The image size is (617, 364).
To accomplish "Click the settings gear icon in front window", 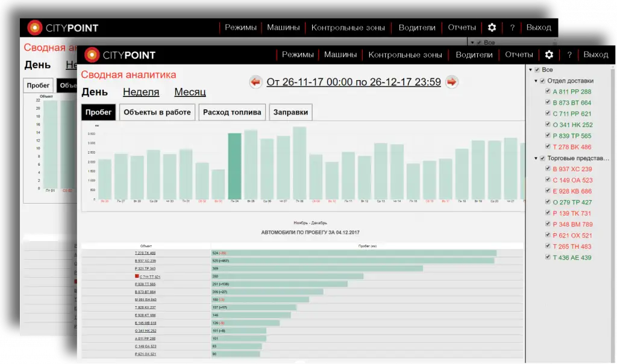I will click(x=549, y=55).
